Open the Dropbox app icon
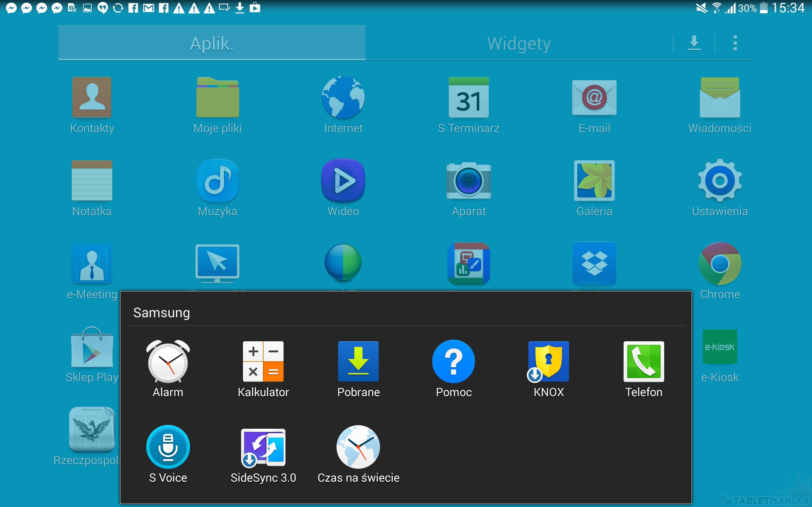 point(594,264)
